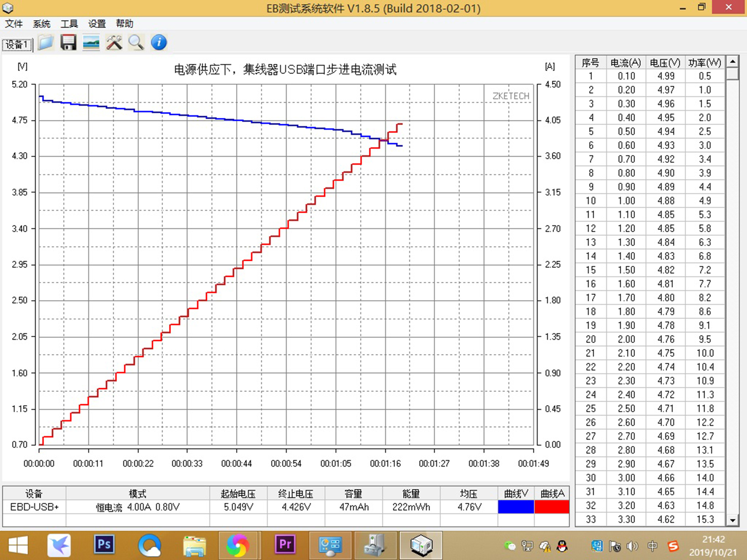The height and width of the screenshot is (560, 747).
Task: Select the EBD-USB+ device row
Action: click(x=34, y=507)
